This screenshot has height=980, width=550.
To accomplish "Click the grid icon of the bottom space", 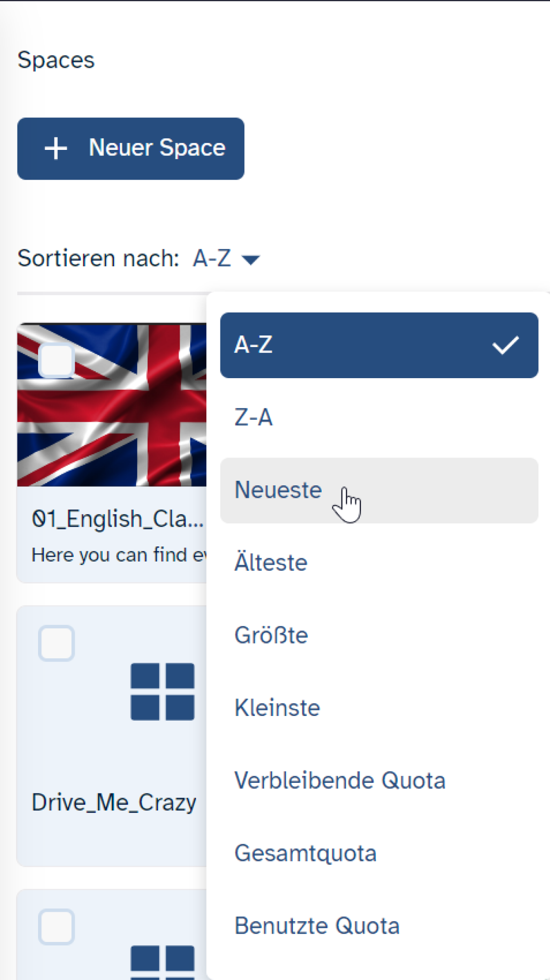I will pyautogui.click(x=162, y=962).
